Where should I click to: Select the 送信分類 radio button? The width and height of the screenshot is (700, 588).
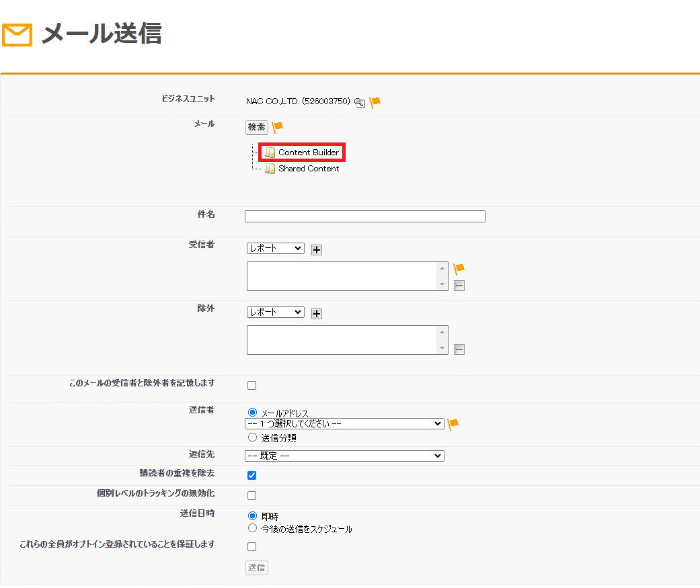click(252, 437)
